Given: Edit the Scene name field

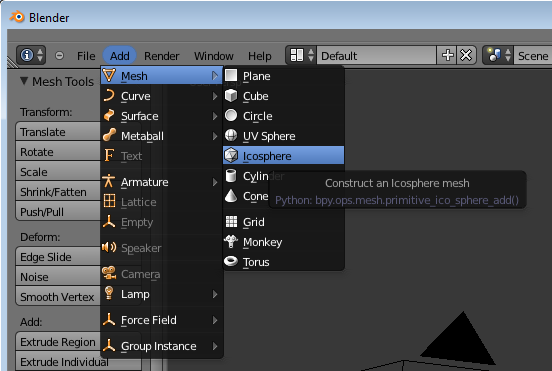Looking at the screenshot, I should [x=533, y=55].
